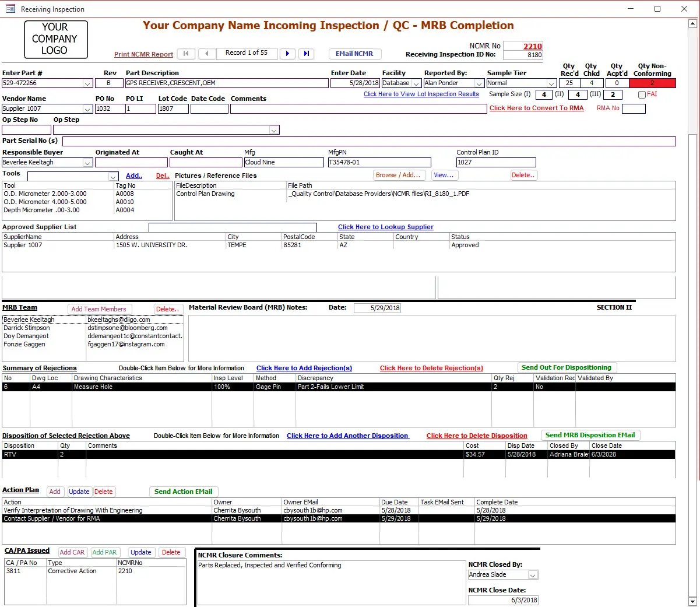Go to the previous record
Screen dimensions: 700x607
pyautogui.click(x=207, y=54)
